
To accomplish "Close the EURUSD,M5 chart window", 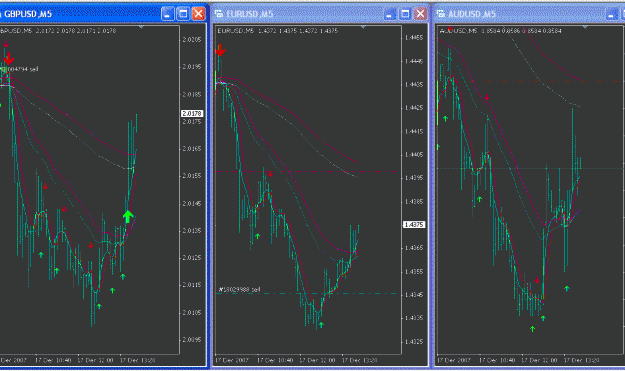I will [420, 14].
